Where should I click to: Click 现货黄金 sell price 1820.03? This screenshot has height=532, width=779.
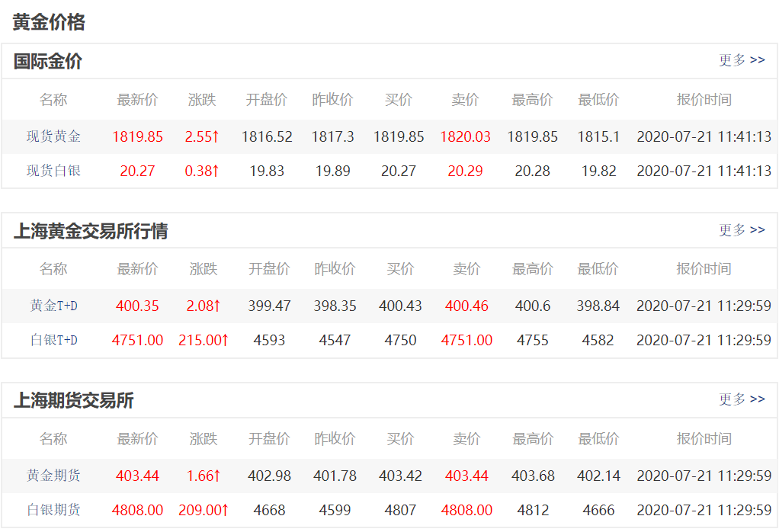click(465, 136)
